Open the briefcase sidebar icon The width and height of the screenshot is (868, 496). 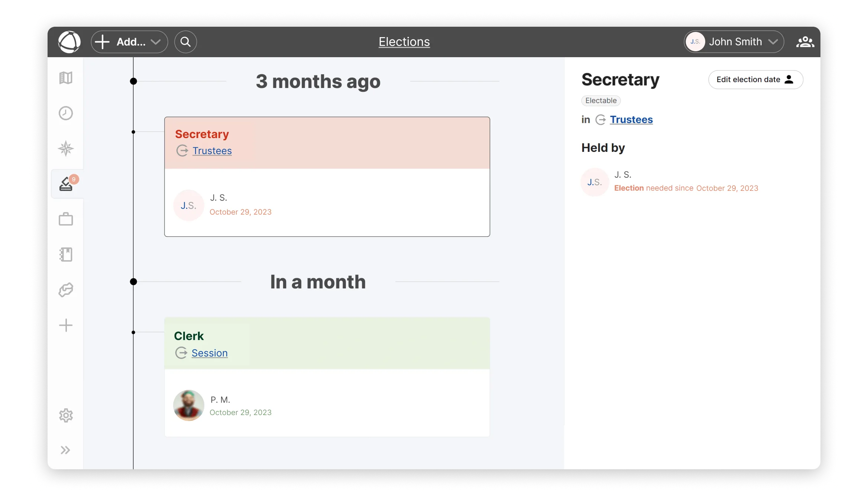pos(66,219)
